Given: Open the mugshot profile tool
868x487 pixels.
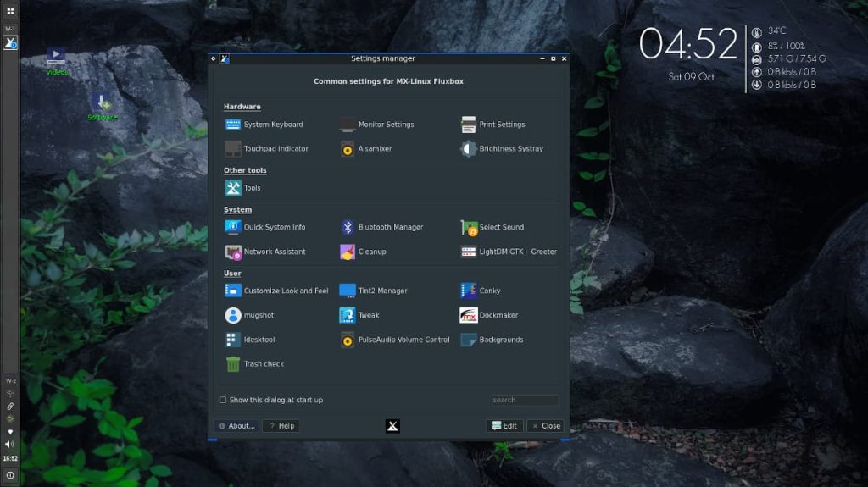Looking at the screenshot, I should [x=250, y=315].
